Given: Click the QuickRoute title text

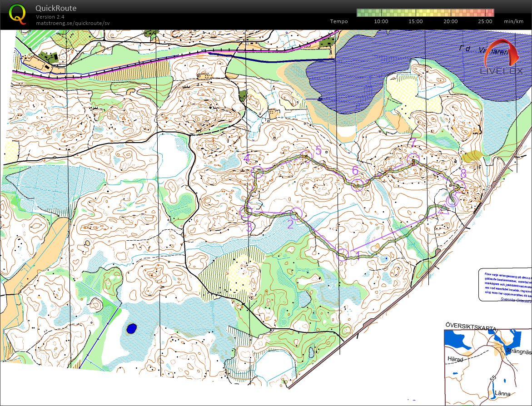Looking at the screenshot, I should click(x=56, y=8).
